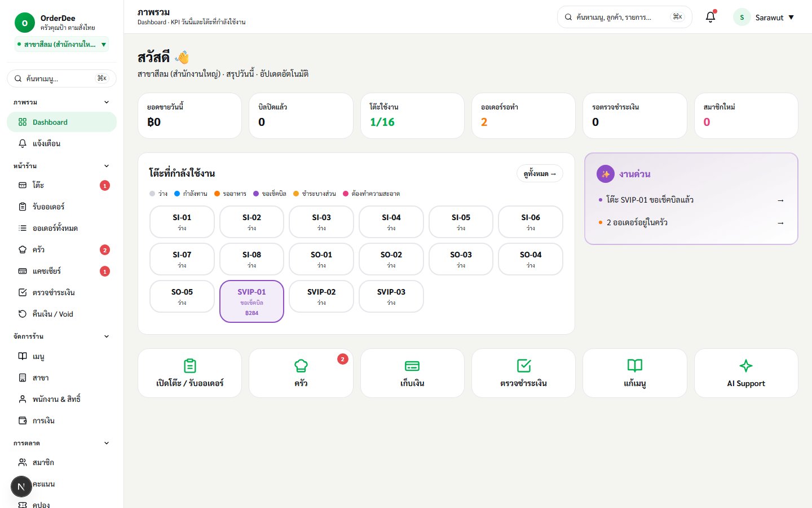812x508 pixels.
Task: Click the โต๊ะ table icon in sidebar
Action: tap(23, 185)
